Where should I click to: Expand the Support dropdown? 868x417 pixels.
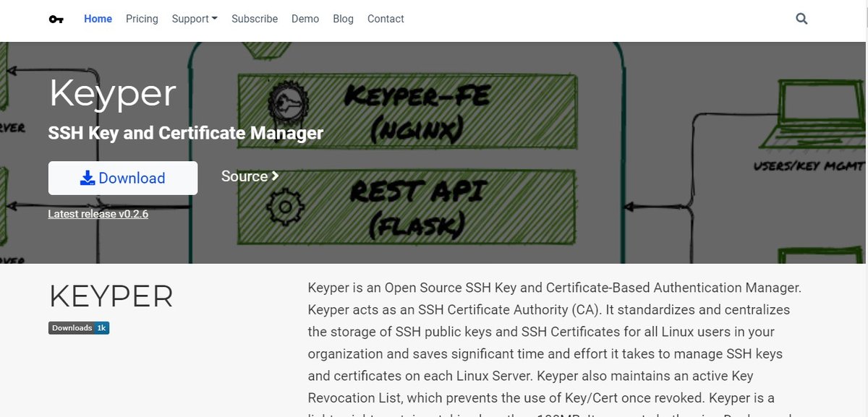pos(194,19)
